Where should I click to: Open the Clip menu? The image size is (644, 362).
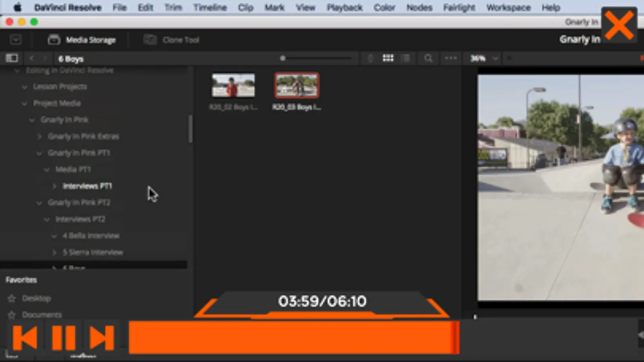[245, 7]
